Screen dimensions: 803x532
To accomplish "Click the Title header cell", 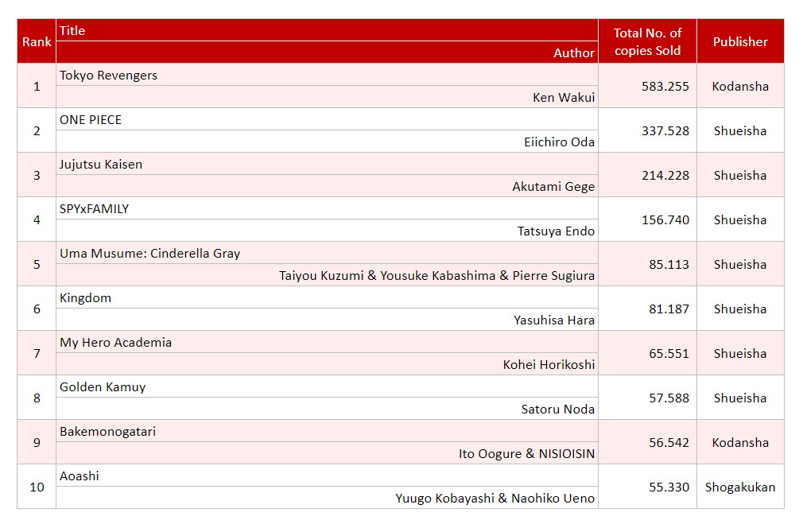I will 327,30.
